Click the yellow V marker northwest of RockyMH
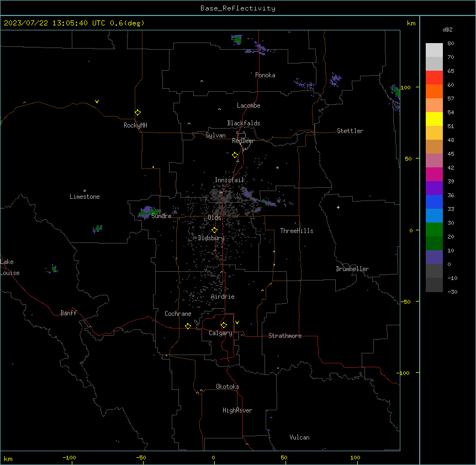The image size is (476, 465). (97, 102)
